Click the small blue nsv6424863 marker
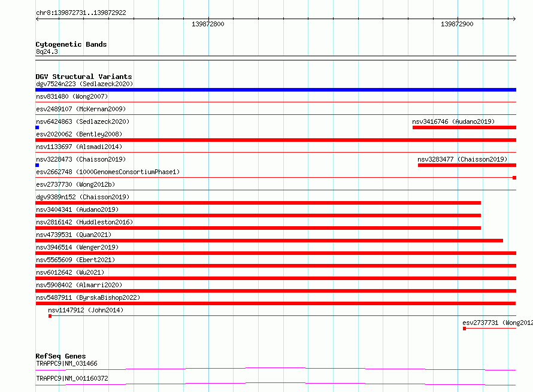 tap(37, 127)
